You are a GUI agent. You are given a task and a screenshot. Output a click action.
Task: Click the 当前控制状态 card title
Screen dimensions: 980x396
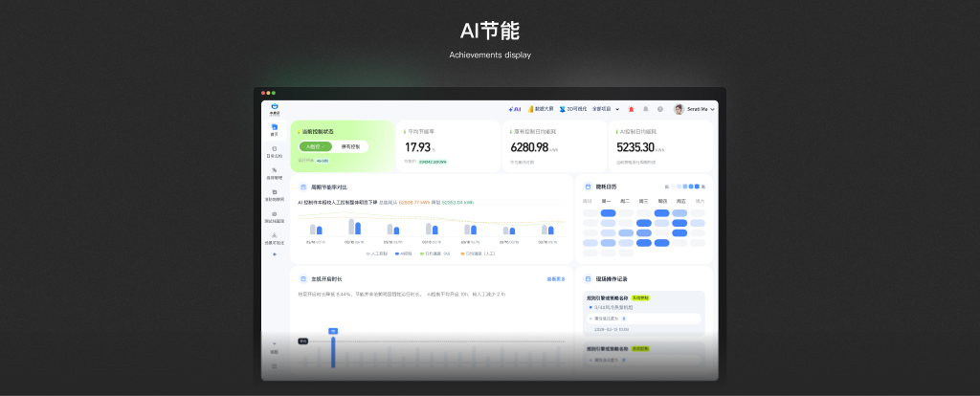coord(318,132)
